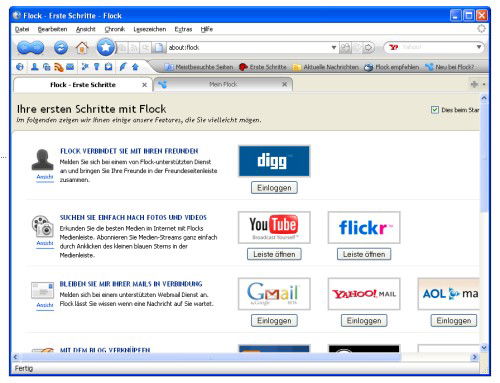The width and height of the screenshot is (500, 383).
Task: Click Einloggen under the digg logo
Action: [x=274, y=188]
